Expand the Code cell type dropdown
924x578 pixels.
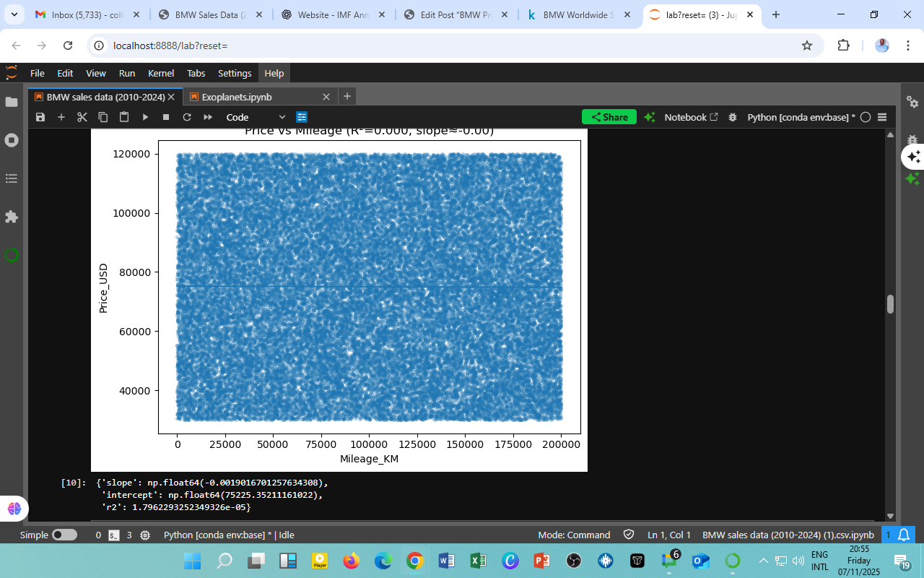(256, 117)
